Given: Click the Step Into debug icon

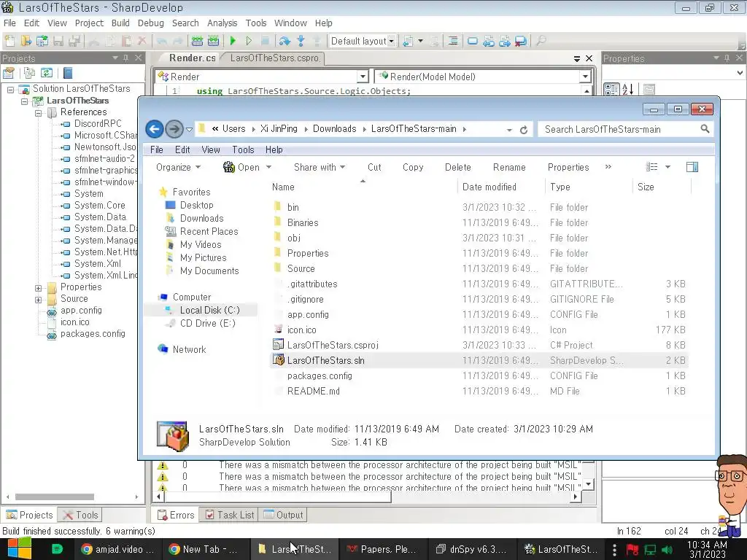Looking at the screenshot, I should 301,41.
